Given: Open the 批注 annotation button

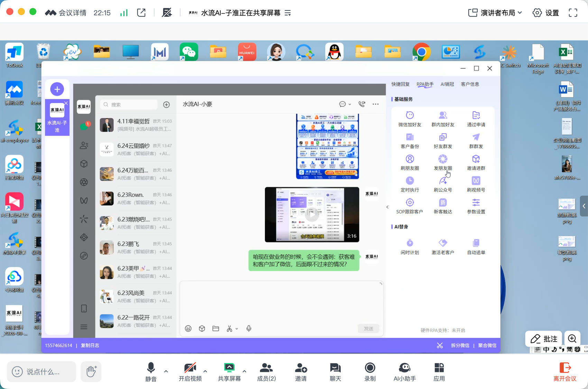Looking at the screenshot, I should click(x=544, y=338).
